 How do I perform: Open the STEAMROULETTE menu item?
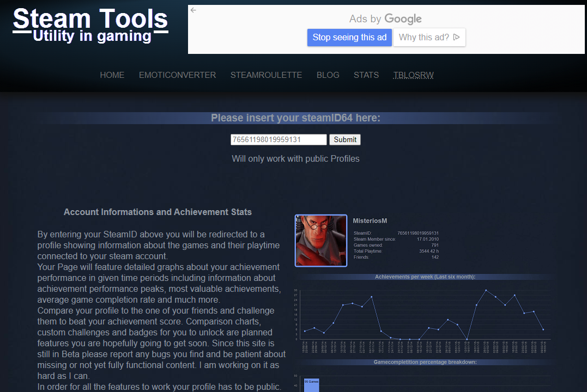[x=266, y=75]
